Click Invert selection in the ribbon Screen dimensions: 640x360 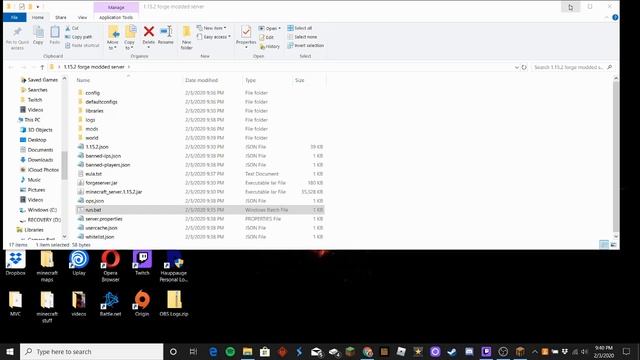point(306,45)
